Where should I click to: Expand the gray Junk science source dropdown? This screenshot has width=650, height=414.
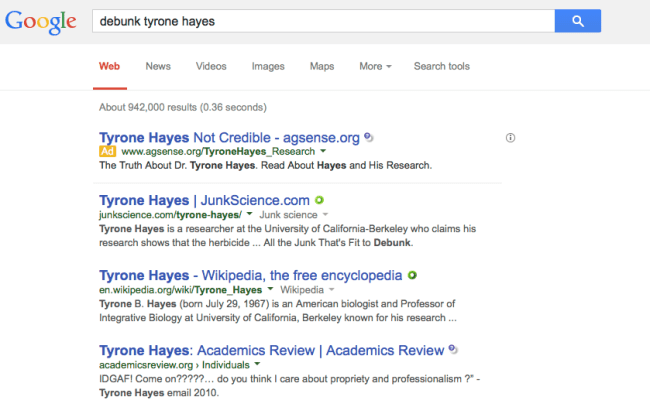click(325, 214)
